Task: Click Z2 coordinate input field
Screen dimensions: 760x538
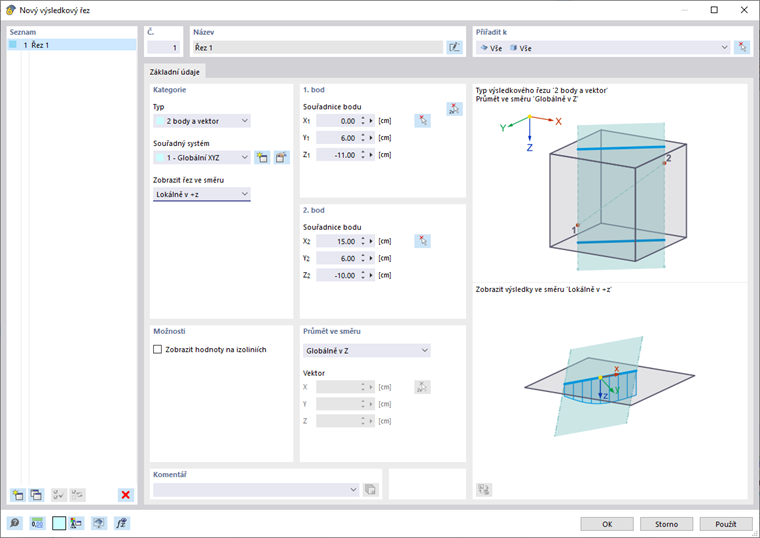Action: point(337,275)
